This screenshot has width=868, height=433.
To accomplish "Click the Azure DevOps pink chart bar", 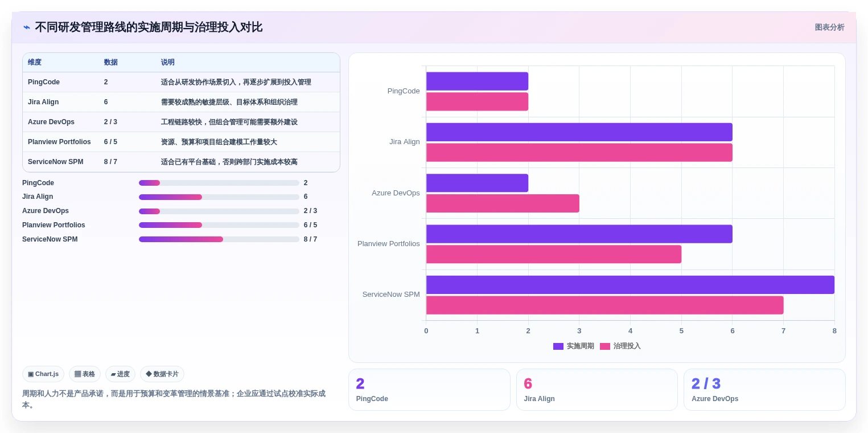I will [503, 203].
